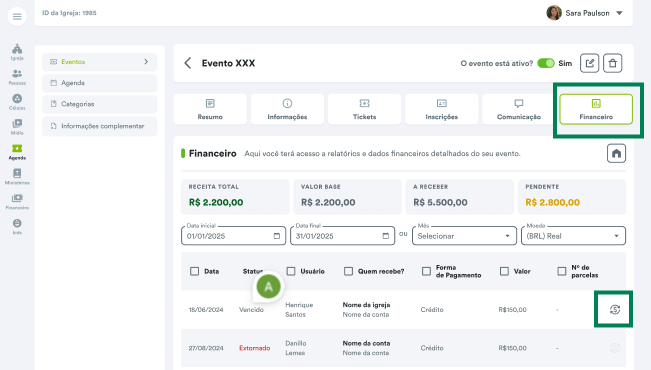The image size is (651, 370).
Task: Open Ministérios sidebar section
Action: point(17,176)
